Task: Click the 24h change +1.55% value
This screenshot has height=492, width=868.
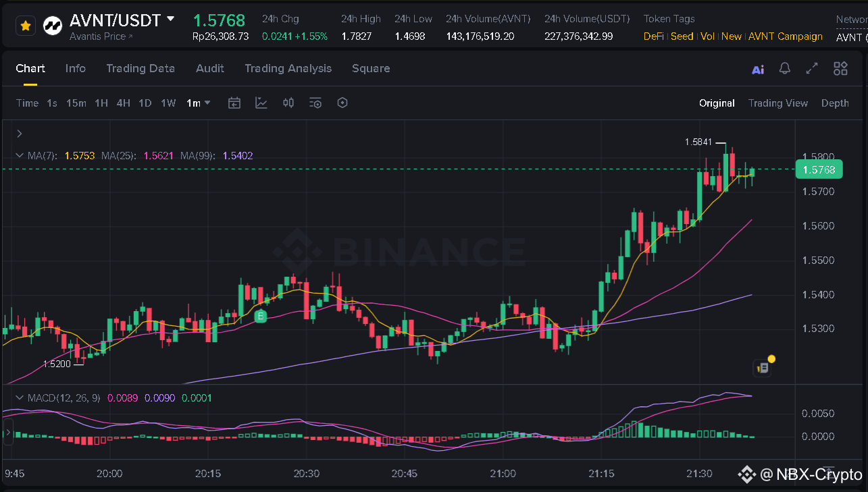Action: pyautogui.click(x=311, y=36)
